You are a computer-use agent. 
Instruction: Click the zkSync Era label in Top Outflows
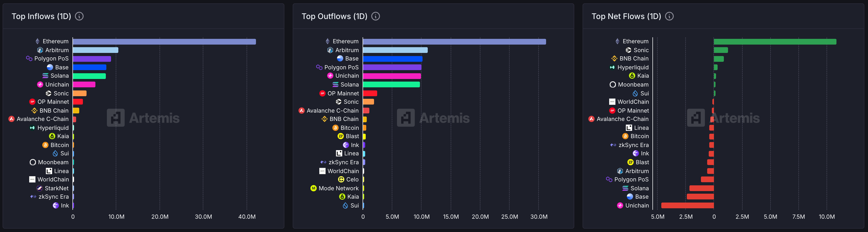[344, 162]
